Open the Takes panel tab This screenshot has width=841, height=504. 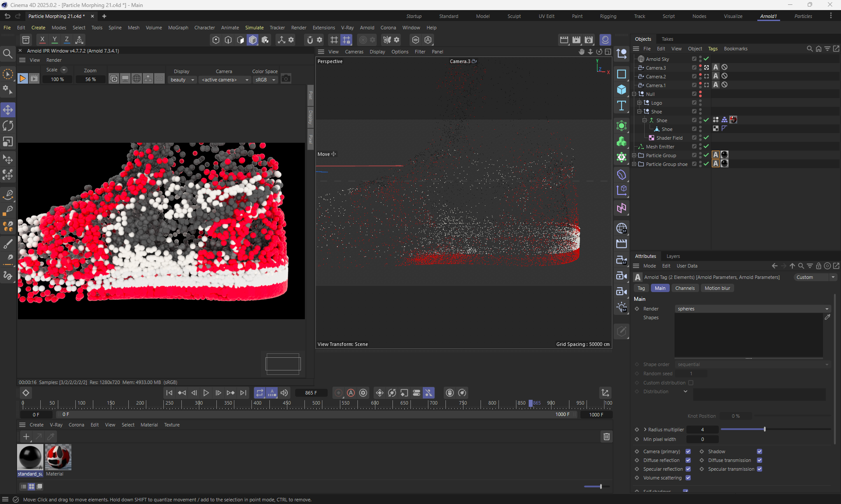[x=667, y=39]
